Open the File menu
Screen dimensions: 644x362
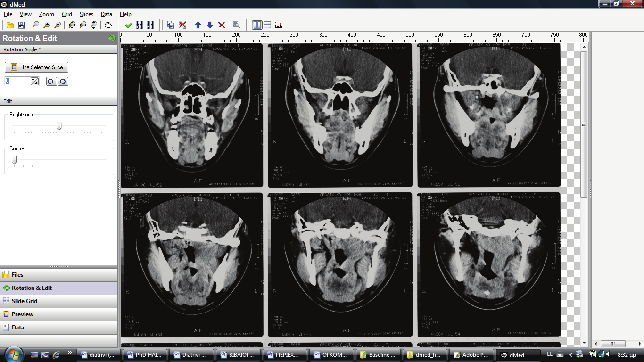coord(8,14)
